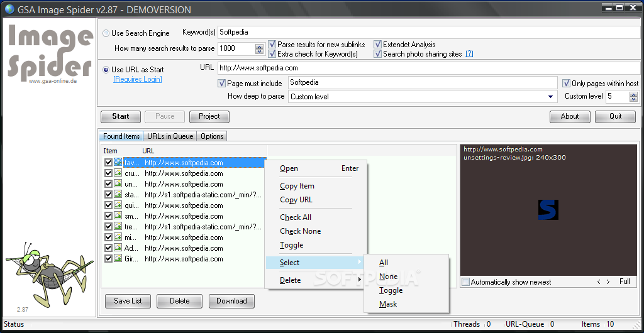
Task: Open the [?] help link
Action: [x=469, y=54]
